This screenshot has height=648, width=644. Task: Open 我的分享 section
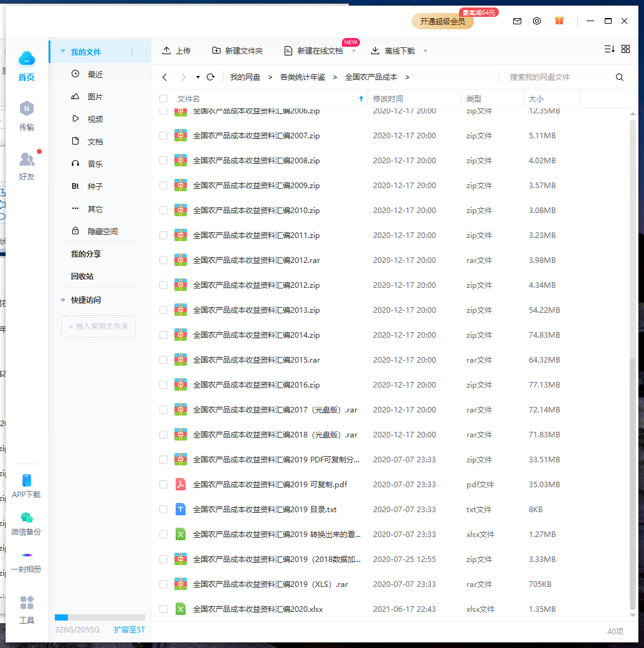tap(86, 254)
